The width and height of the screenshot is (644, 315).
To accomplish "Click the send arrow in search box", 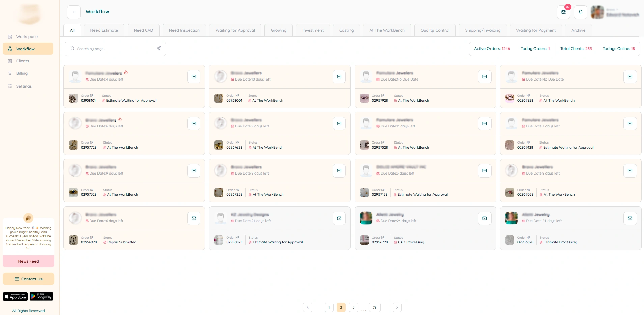I will 159,49.
